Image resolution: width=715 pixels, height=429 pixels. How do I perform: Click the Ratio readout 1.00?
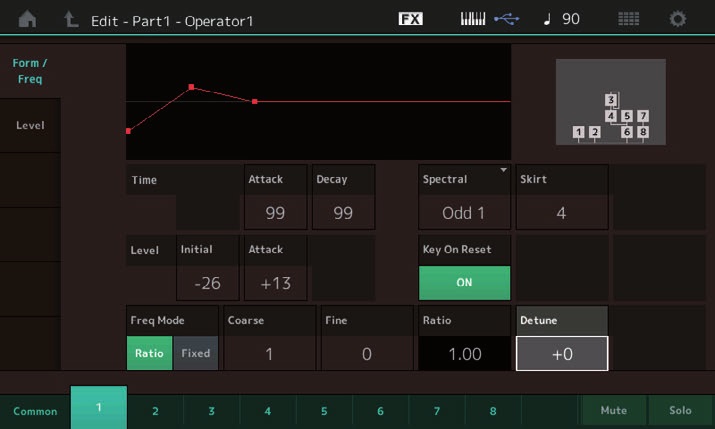click(x=464, y=354)
